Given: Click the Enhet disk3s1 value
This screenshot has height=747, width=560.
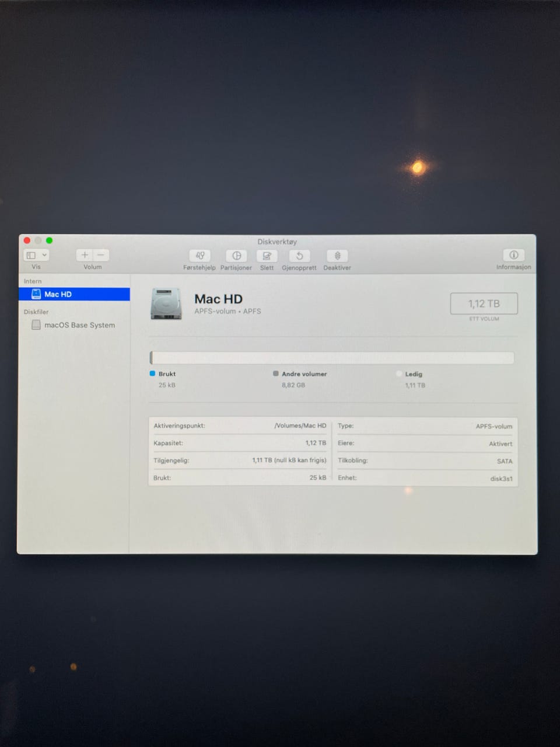Looking at the screenshot, I should tap(502, 479).
